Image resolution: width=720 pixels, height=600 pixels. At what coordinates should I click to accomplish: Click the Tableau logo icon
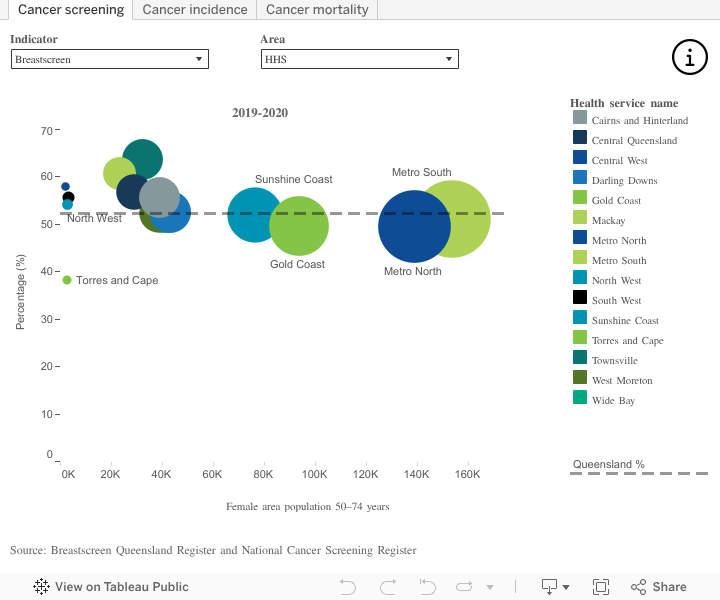(42, 587)
